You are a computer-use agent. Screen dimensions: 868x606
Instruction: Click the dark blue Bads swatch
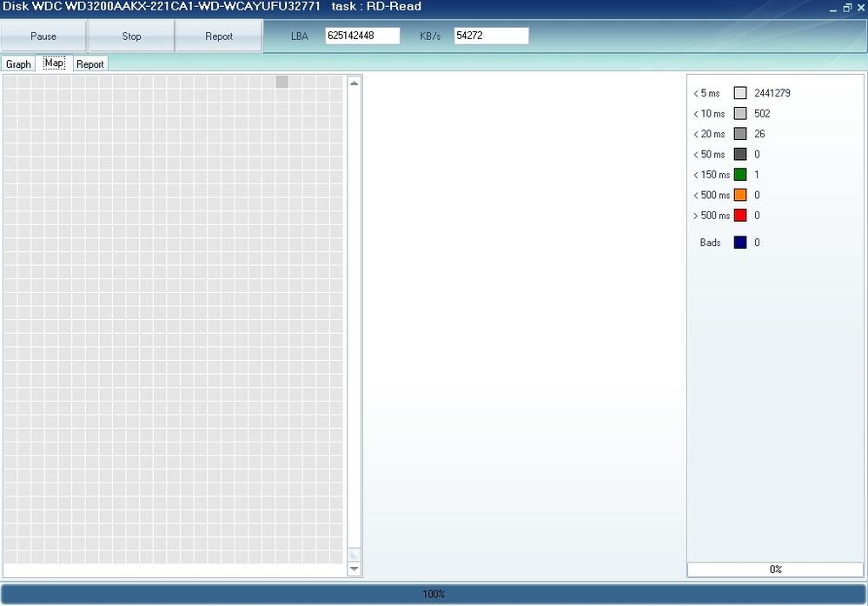(740, 243)
